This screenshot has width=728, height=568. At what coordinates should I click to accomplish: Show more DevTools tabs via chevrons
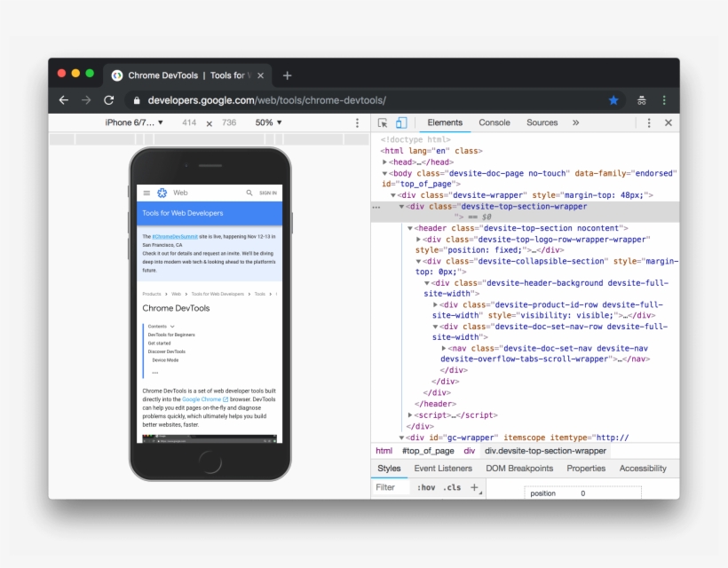click(x=575, y=123)
